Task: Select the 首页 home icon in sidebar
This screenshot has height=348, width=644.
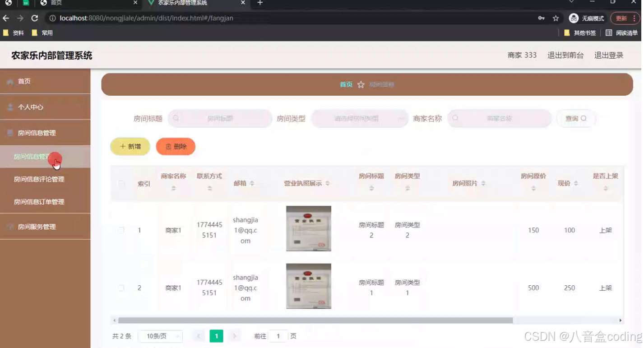Action: [9, 81]
